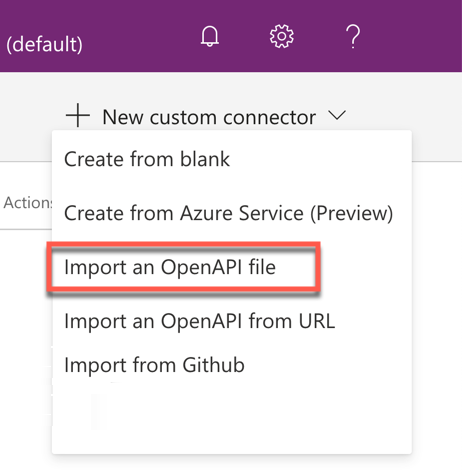Choose Create from Azure Service (Preview)
Screen dimensions: 462x474
pos(229,213)
